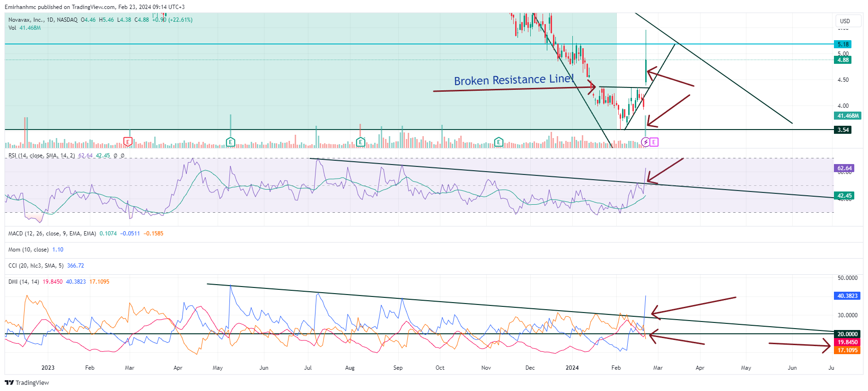868x391 pixels.
Task: Click the 62.64 RSI value label
Action: point(844,168)
